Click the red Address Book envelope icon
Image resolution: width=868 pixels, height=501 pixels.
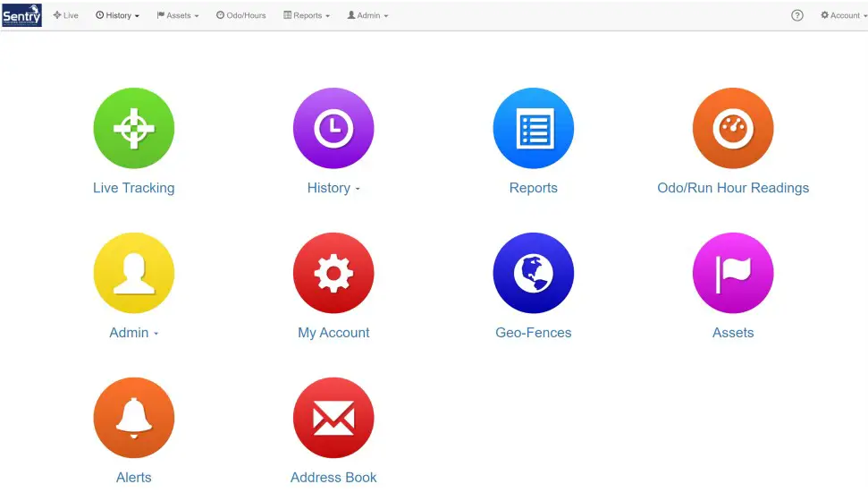click(x=333, y=418)
